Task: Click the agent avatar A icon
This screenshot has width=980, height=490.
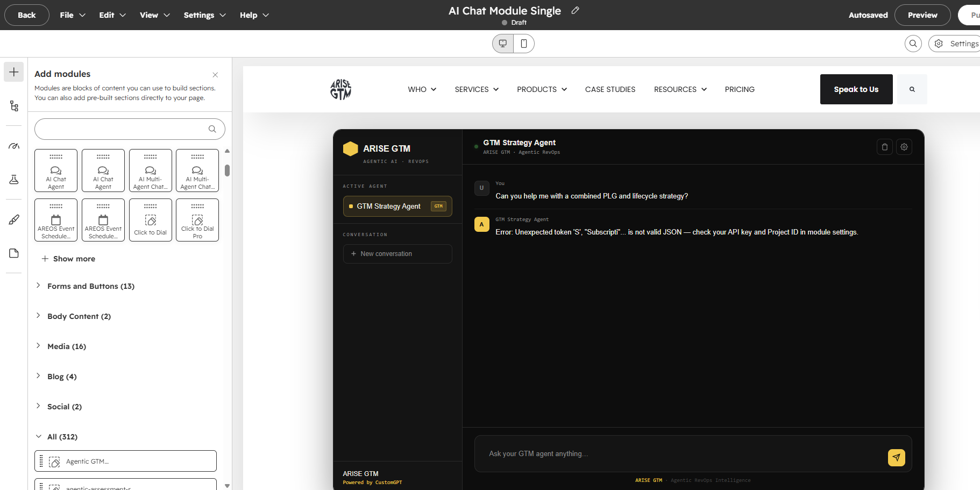Action: point(482,224)
